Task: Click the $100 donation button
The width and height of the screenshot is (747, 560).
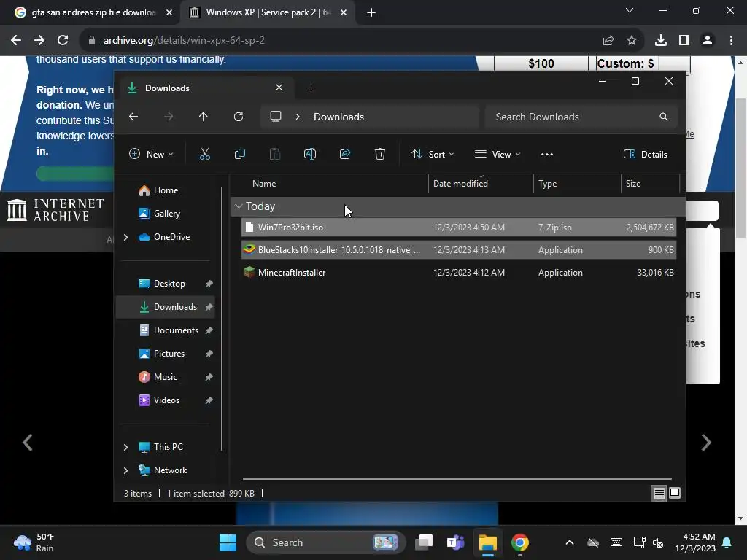Action: (541, 63)
